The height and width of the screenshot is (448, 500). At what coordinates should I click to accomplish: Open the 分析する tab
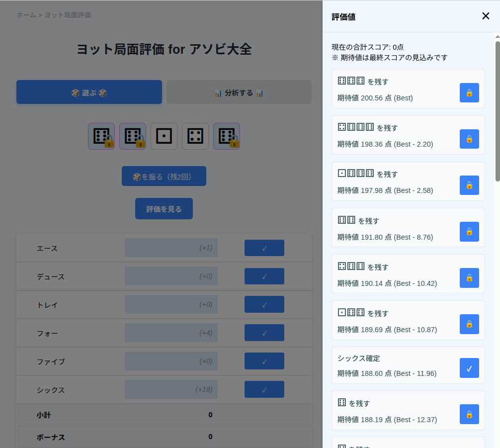239,91
